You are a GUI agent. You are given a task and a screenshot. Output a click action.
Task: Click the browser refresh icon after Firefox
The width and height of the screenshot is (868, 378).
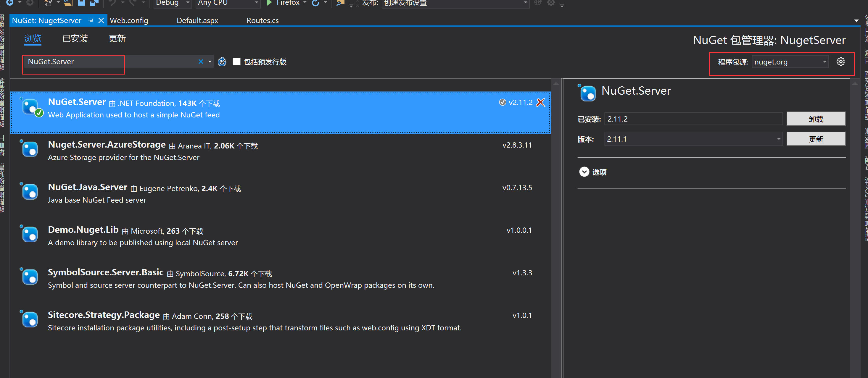coord(316,3)
